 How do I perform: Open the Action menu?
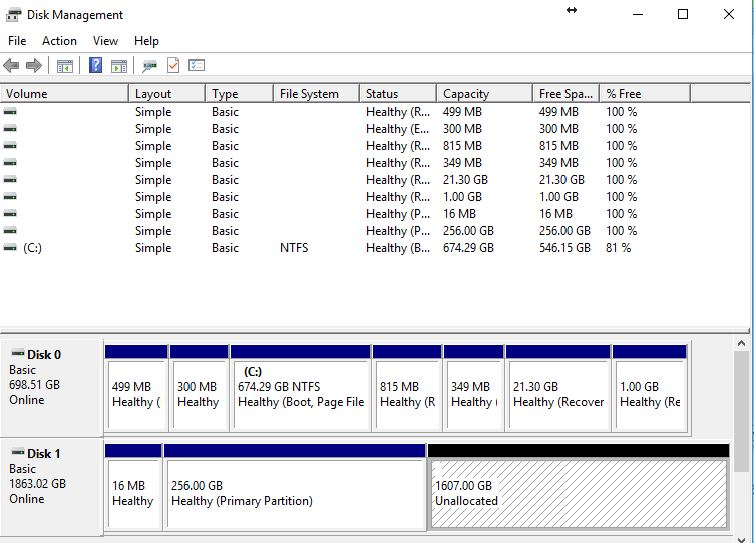pos(59,41)
